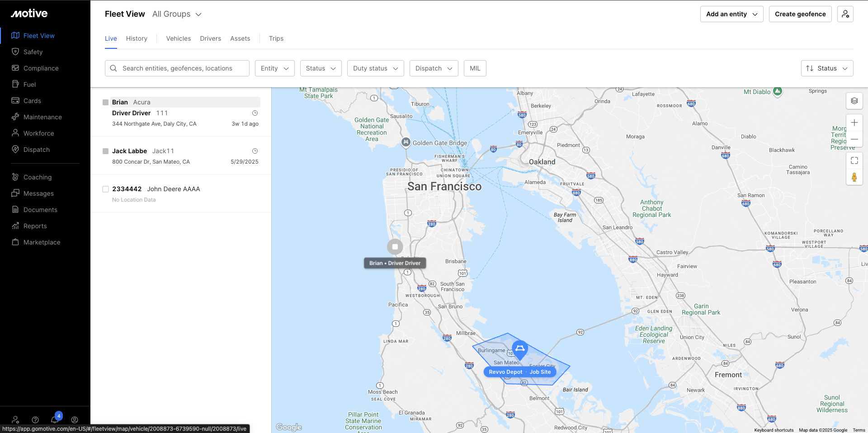
Task: Select the Street View pegman icon
Action: tap(854, 177)
